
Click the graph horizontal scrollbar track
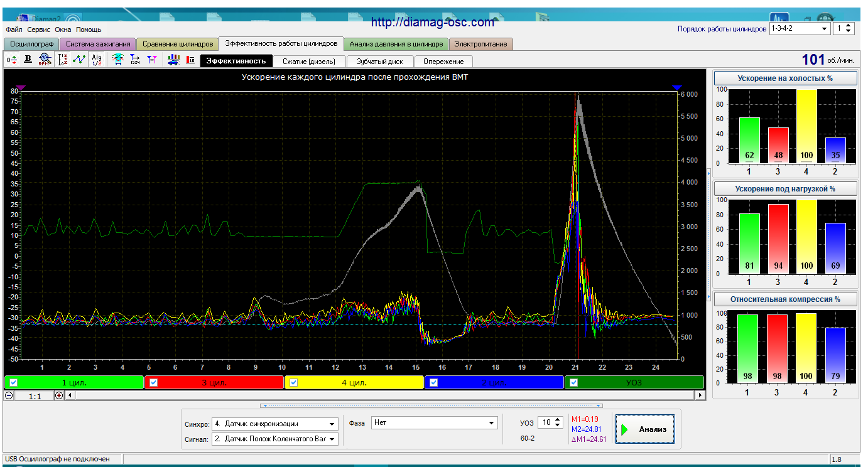pos(384,395)
